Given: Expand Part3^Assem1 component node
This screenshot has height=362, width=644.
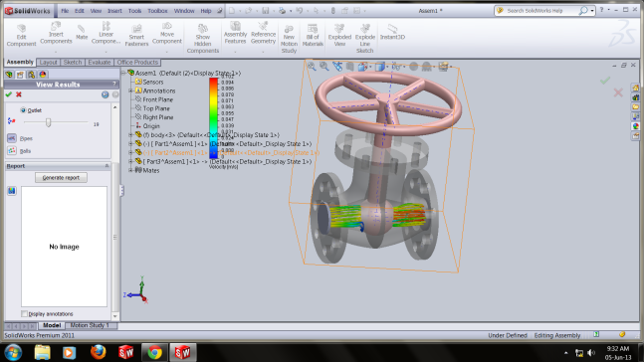Looking at the screenshot, I should click(x=131, y=161).
